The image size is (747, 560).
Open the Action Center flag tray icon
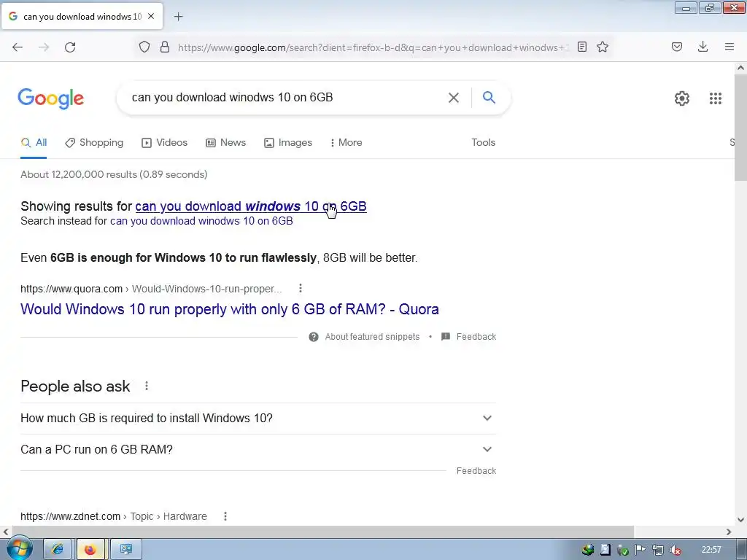click(x=640, y=550)
